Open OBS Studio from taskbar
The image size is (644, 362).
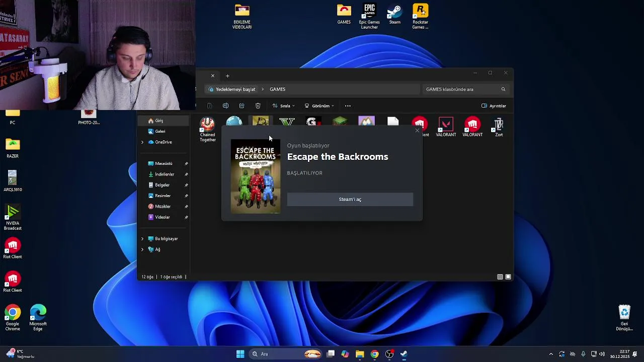[389, 354]
